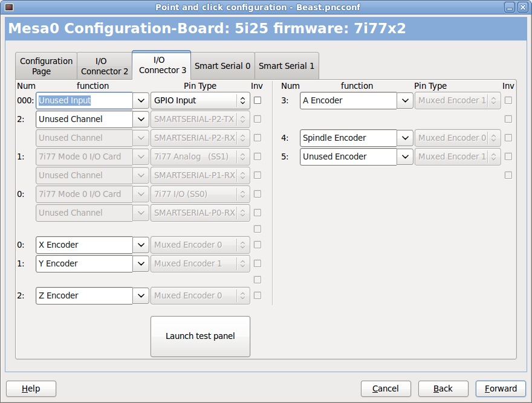The height and width of the screenshot is (403, 532).
Task: Focus the Unused Encoder function text field
Action: (x=348, y=156)
